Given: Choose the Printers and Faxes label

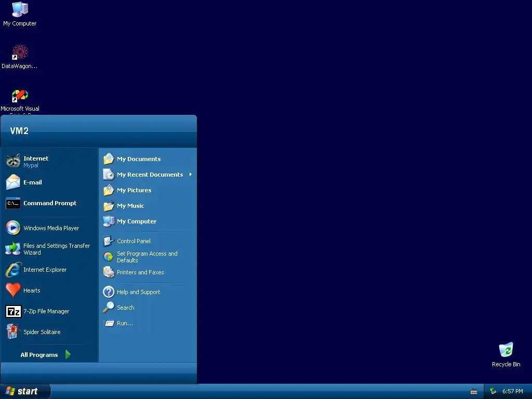Looking at the screenshot, I should (140, 272).
